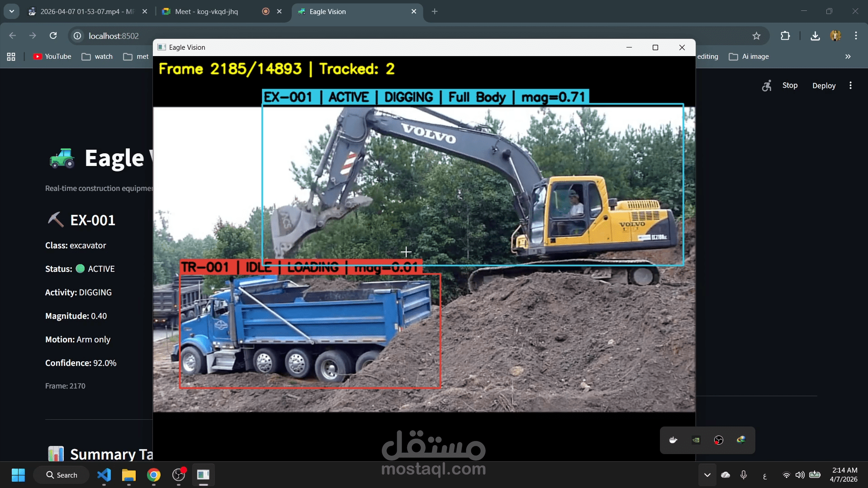This screenshot has width=868, height=488.
Task: Open the watch bookmarks folder
Action: [97, 57]
